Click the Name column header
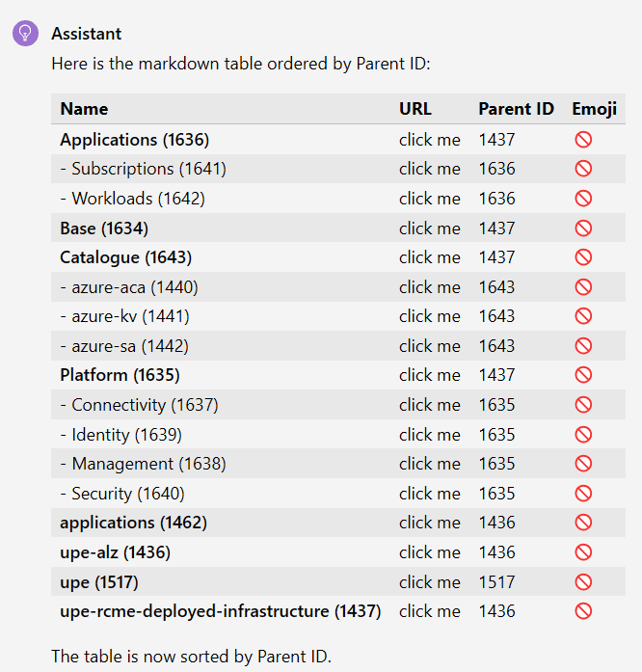 pos(84,109)
